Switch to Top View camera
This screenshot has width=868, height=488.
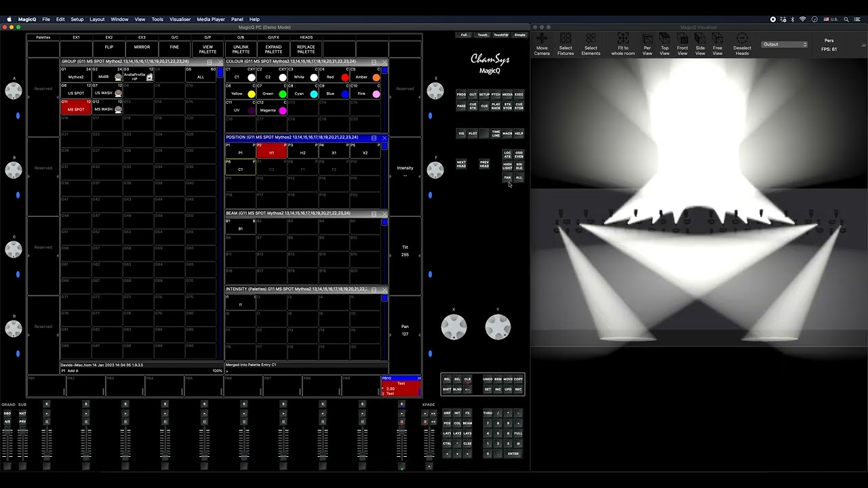tap(665, 45)
